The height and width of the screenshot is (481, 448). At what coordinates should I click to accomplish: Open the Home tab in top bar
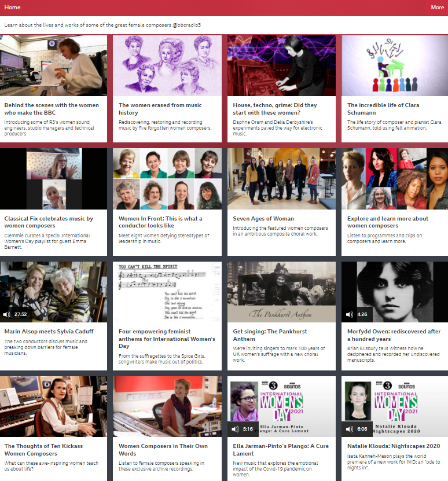[12, 8]
